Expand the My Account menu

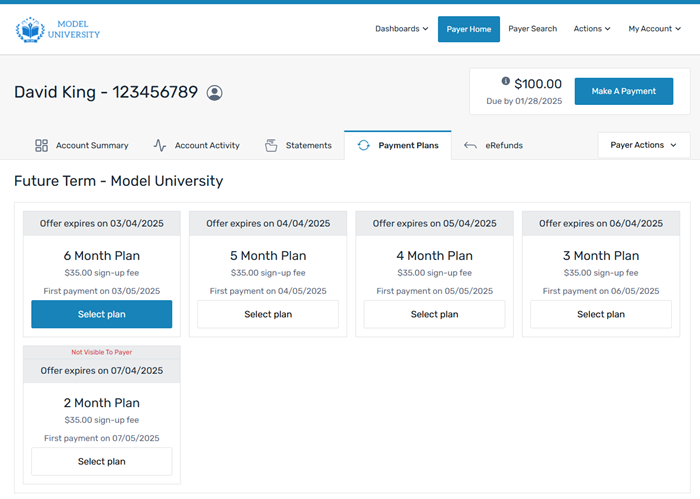click(x=654, y=29)
